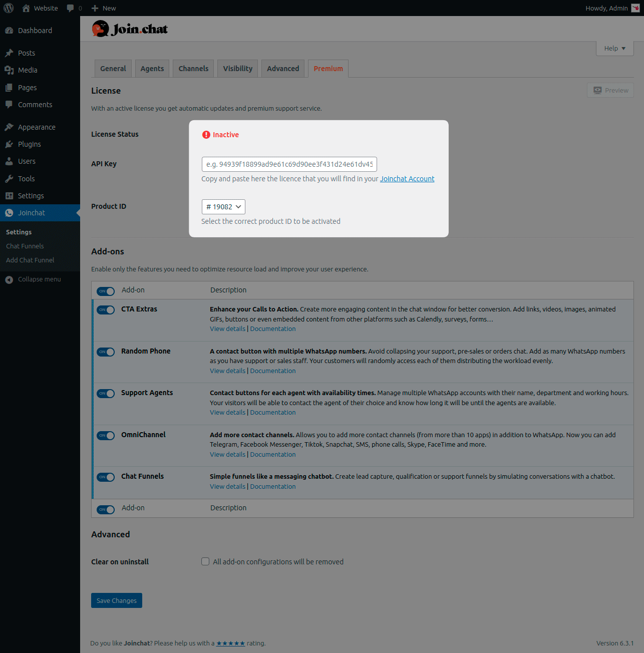Open the New content menu
This screenshot has height=653, width=644.
coord(104,8)
